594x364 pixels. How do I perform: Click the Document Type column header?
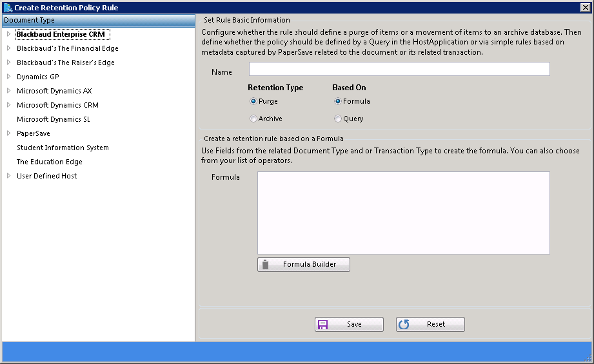[x=99, y=21]
